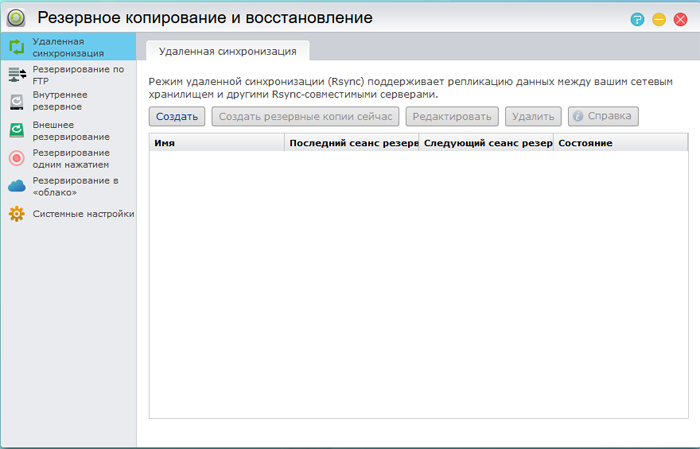700x449 pixels.
Task: Click the Редактировать button
Action: [x=452, y=116]
